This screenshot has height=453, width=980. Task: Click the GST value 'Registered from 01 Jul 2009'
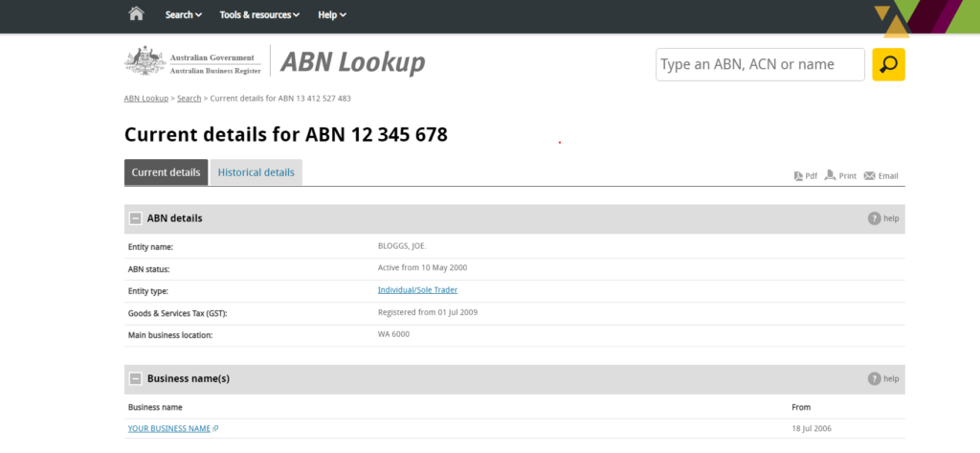coord(428,311)
